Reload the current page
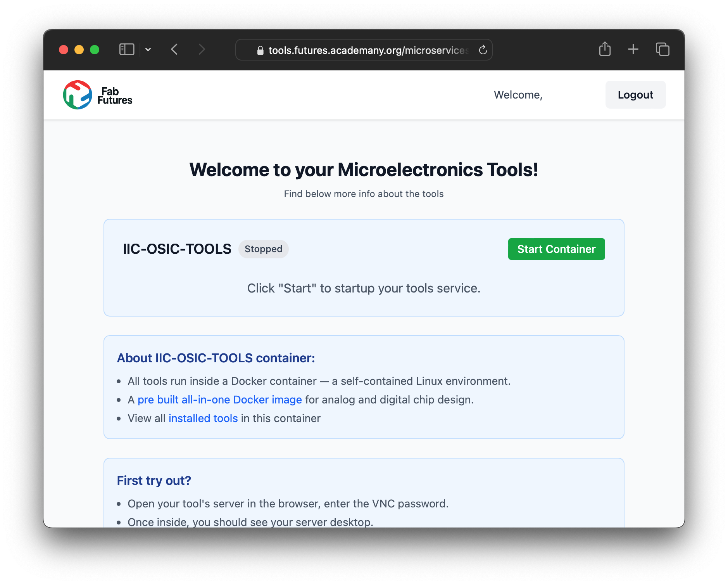Image resolution: width=728 pixels, height=585 pixels. [x=483, y=50]
